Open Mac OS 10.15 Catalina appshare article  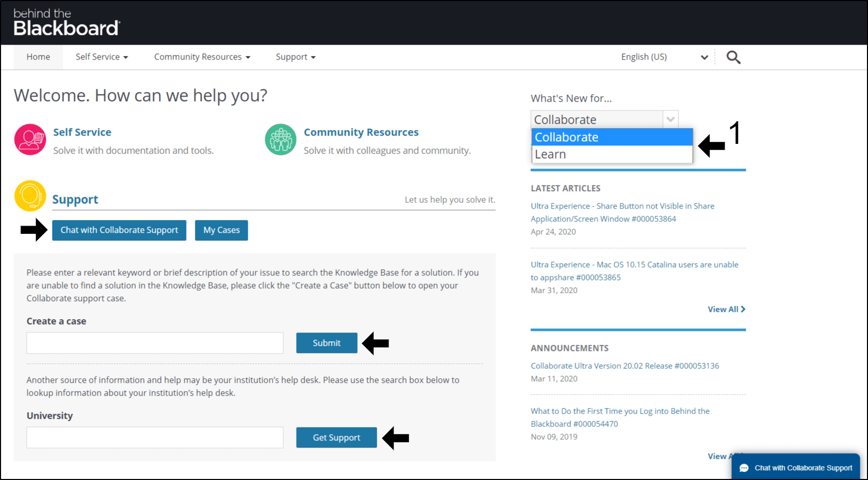[x=635, y=271]
